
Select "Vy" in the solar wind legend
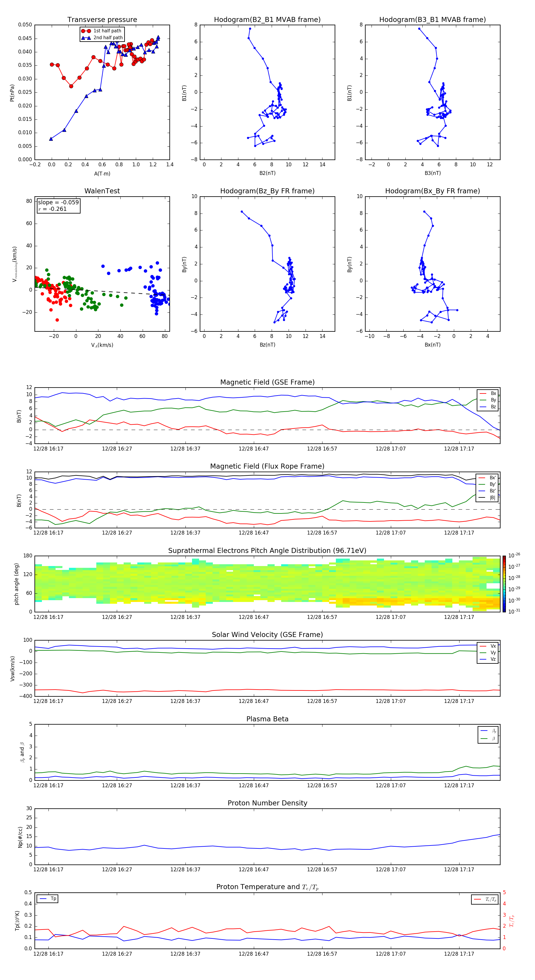click(488, 653)
